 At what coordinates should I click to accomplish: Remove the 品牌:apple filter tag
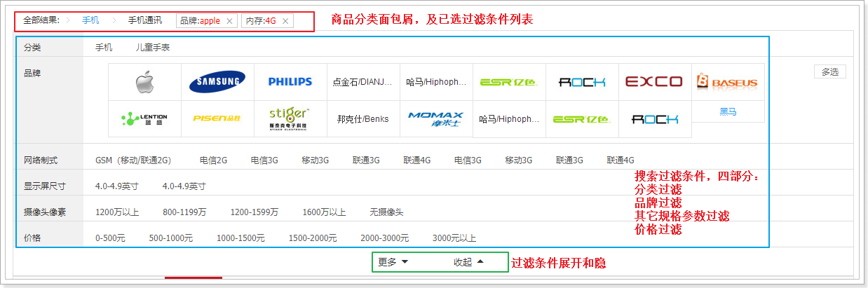(x=229, y=21)
